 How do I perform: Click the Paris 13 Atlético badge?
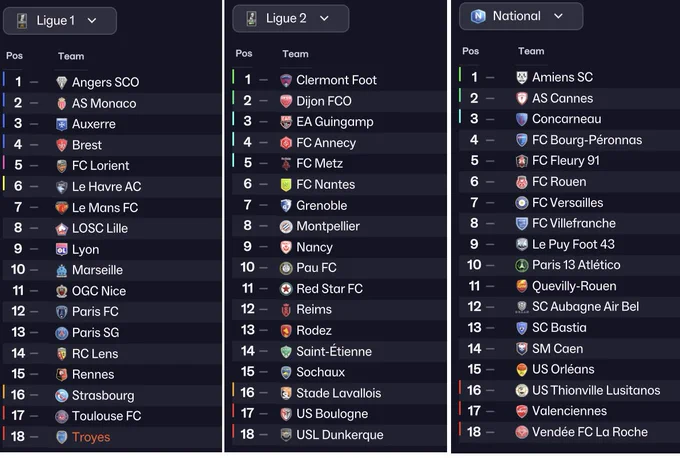coord(522,265)
